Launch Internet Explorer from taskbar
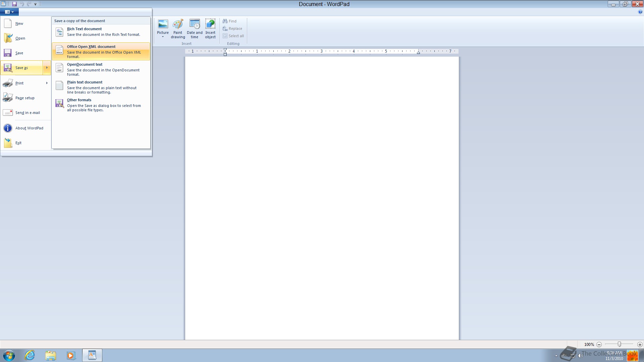 click(30, 355)
